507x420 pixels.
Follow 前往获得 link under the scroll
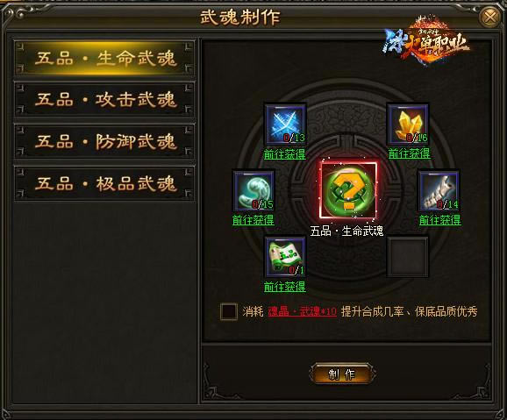click(x=285, y=287)
